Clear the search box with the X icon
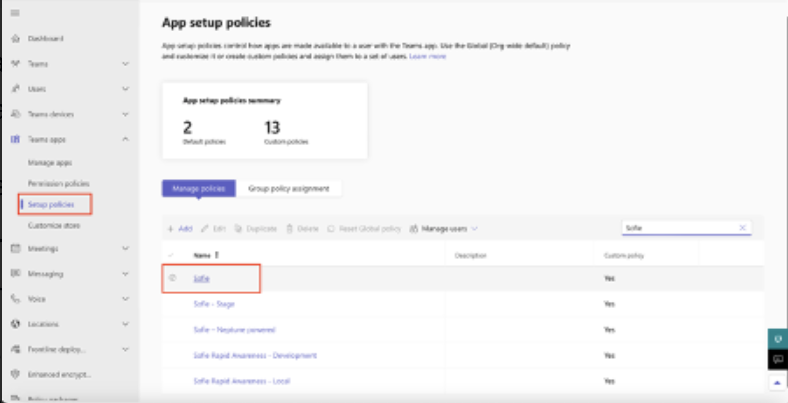Image resolution: width=788 pixels, height=403 pixels. (x=742, y=228)
